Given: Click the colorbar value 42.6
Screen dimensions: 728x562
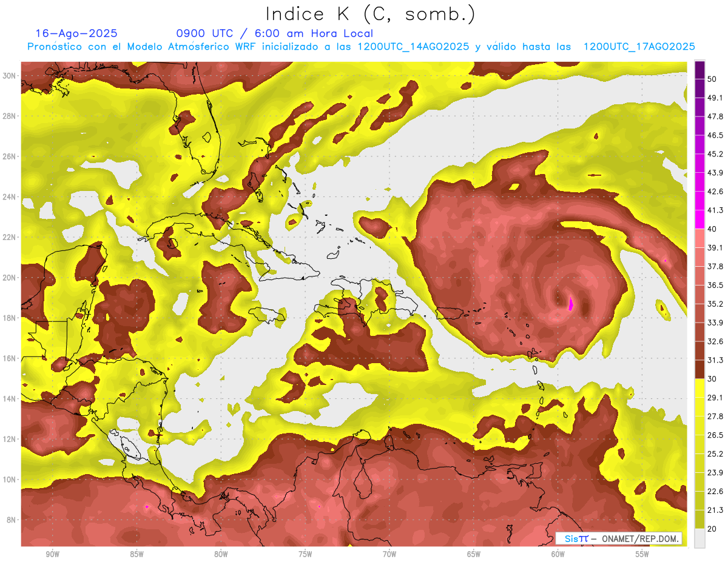Looking at the screenshot, I should pos(715,192).
